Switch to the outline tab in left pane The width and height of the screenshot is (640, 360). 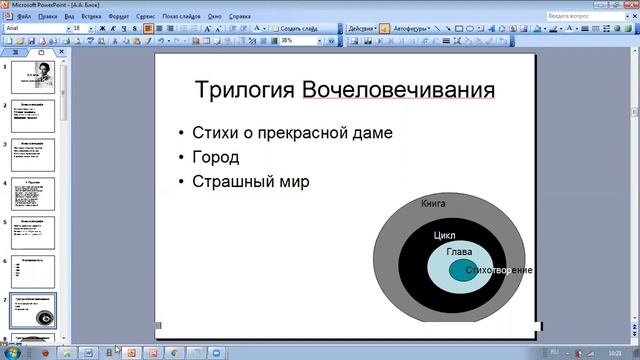point(16,52)
